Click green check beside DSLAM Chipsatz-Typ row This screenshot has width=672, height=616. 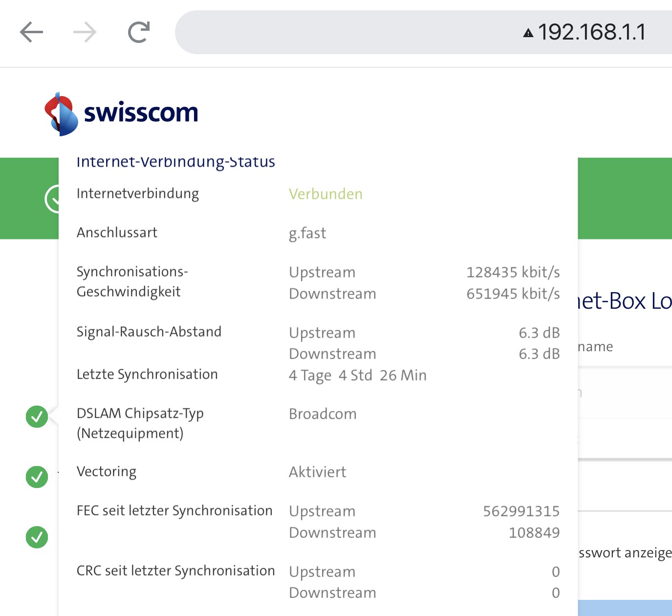37,417
